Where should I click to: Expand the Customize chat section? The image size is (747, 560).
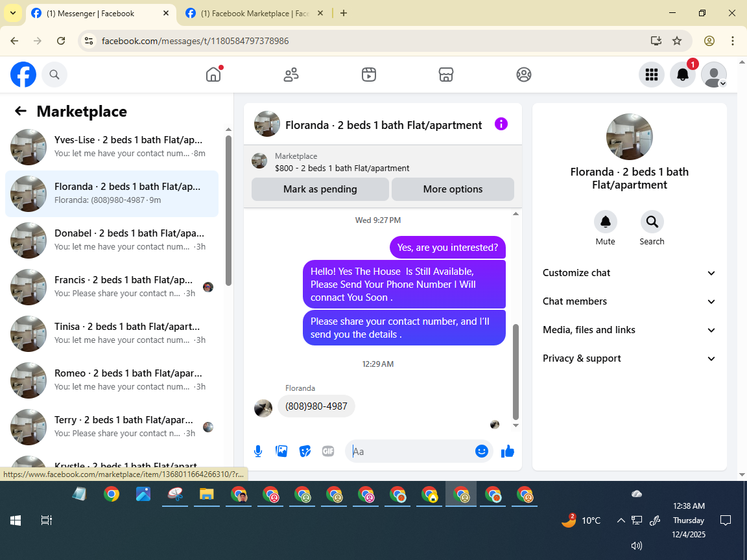pos(630,273)
